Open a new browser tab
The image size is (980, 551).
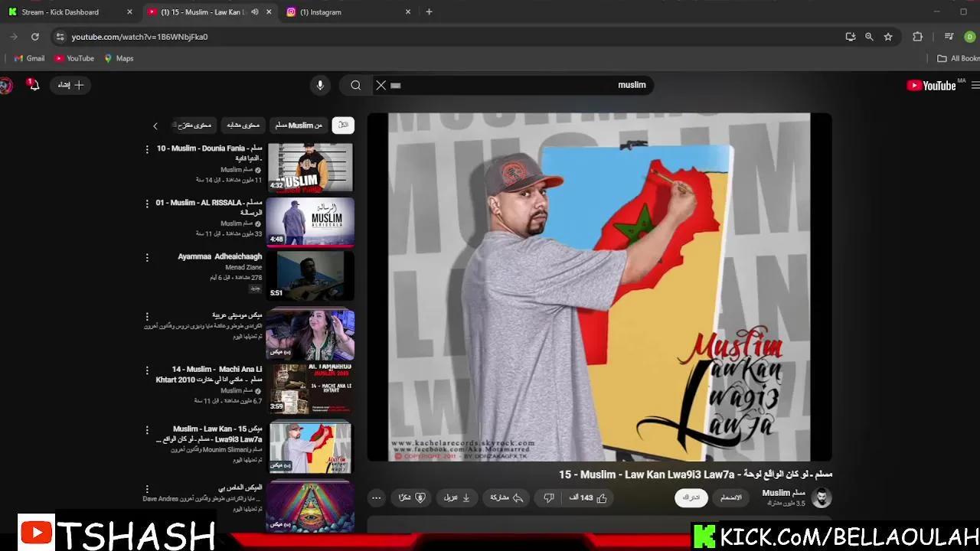pyautogui.click(x=429, y=12)
